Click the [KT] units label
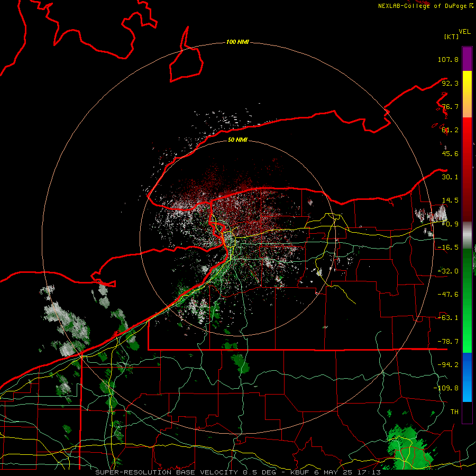The image size is (476, 476). [x=452, y=36]
